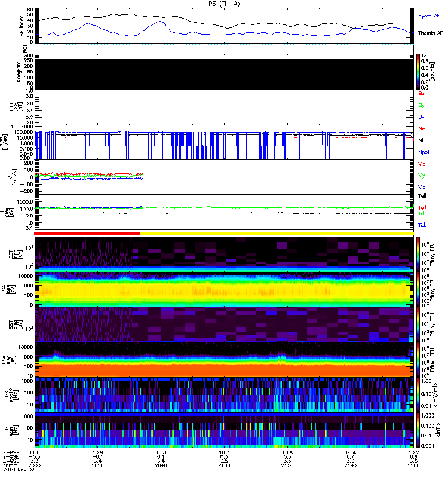Click the blue Bx legend label
This screenshot has width=448, height=478.
pyautogui.click(x=421, y=117)
